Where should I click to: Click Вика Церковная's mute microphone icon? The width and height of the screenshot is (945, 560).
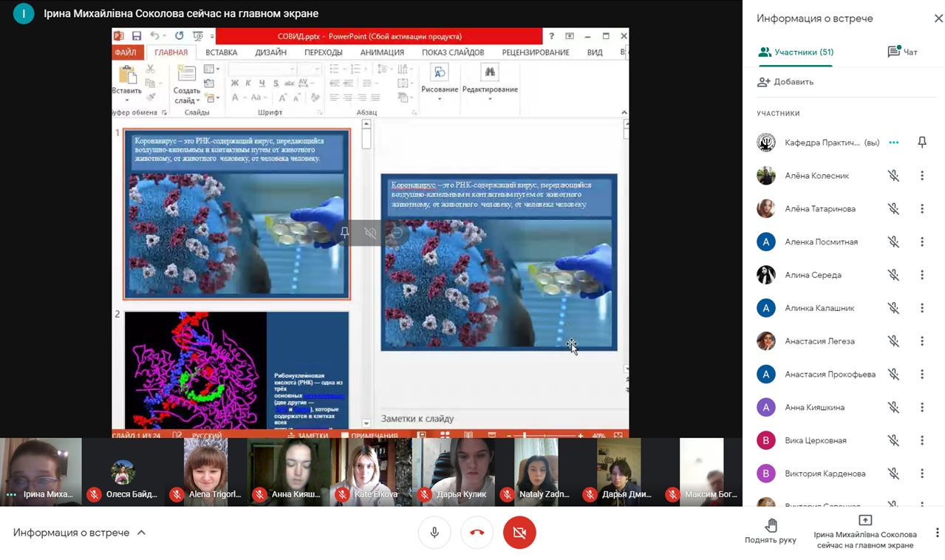[x=893, y=440]
